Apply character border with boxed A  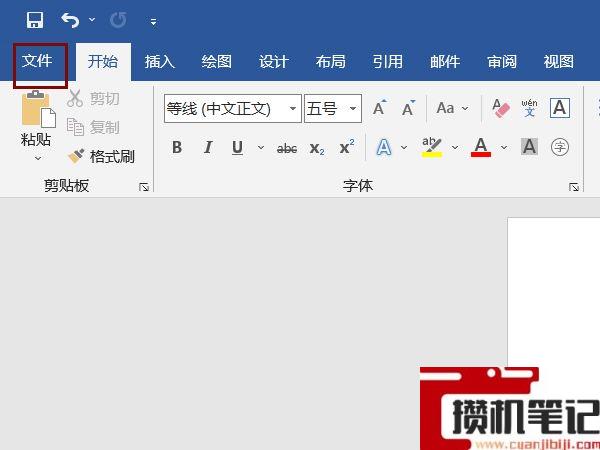560,108
